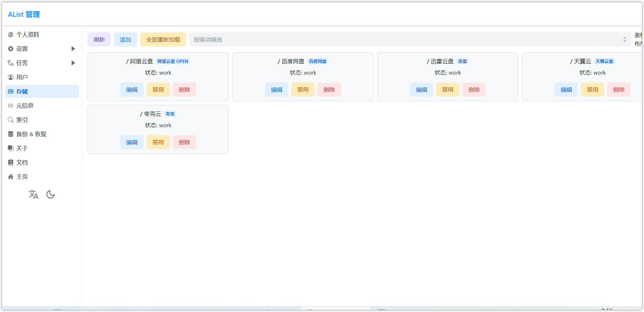644x312 pixels.
Task: Click the gear icon beside 设置
Action: (x=11, y=49)
